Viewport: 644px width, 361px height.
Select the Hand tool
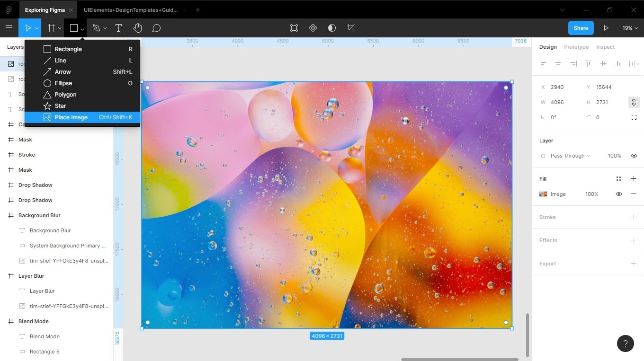pos(137,28)
